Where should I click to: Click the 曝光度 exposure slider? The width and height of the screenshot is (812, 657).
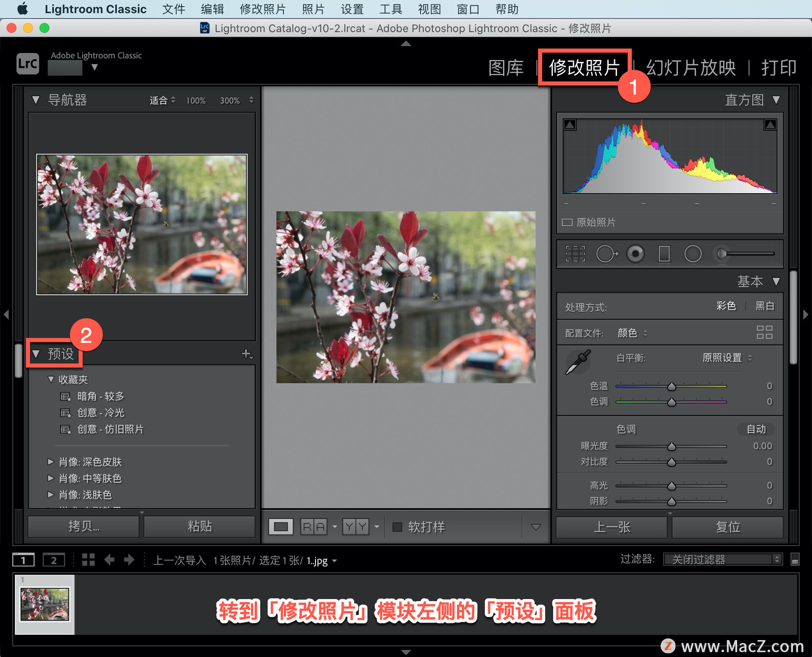point(671,446)
